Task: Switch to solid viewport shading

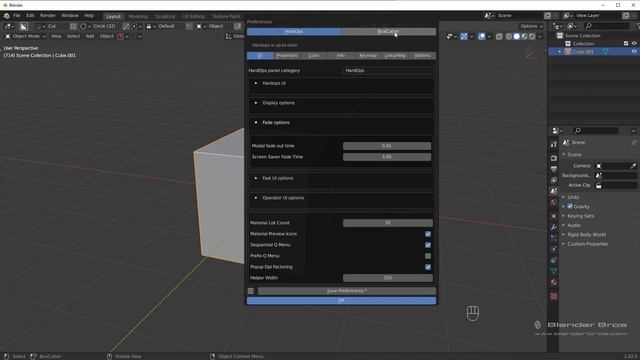Action: pos(516,36)
